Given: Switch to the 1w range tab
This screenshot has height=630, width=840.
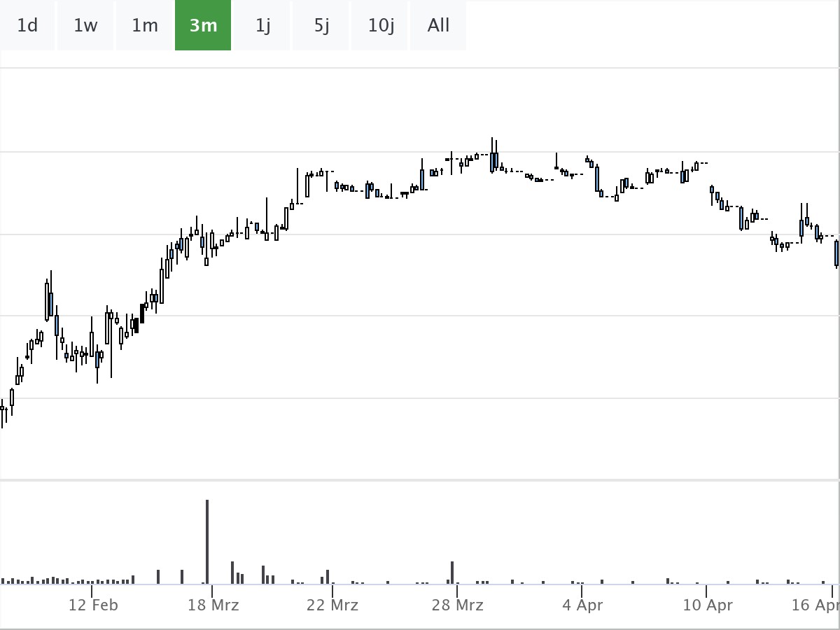Looking at the screenshot, I should coord(85,26).
